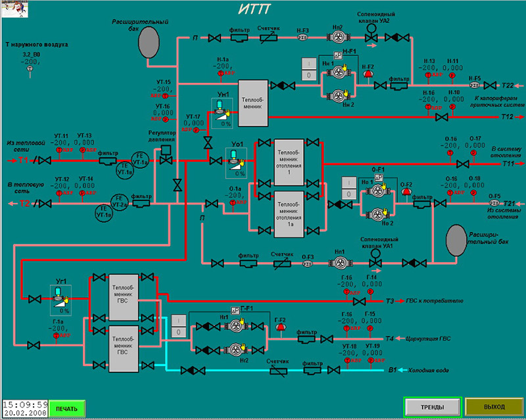Screen dimensions: 526x420
Task: Click the Н-F5 PIS sensor
Action: pos(474,85)
